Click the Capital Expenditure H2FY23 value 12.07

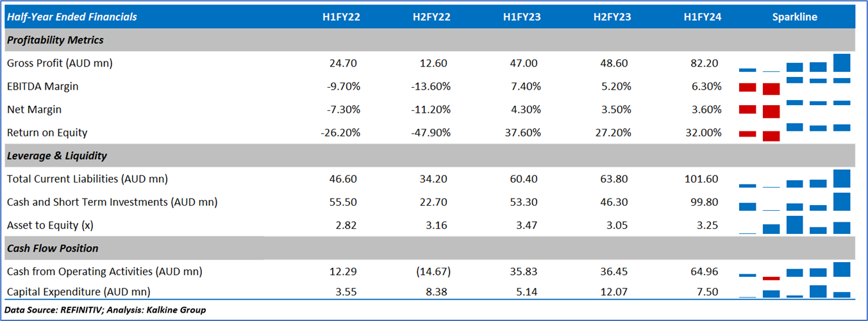point(612,292)
